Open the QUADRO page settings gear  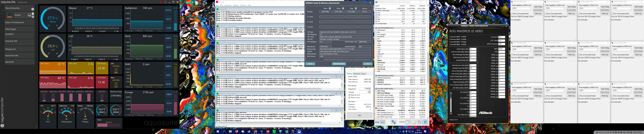(x=33, y=17)
